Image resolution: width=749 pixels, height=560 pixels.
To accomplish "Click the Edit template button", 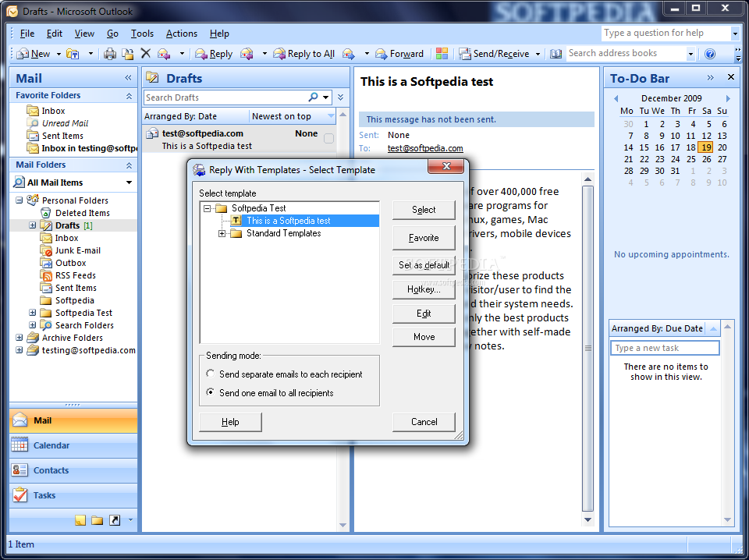I will pyautogui.click(x=424, y=314).
